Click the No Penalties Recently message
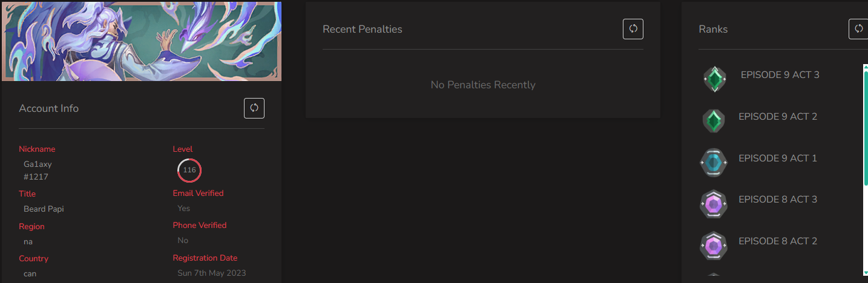This screenshot has height=283, width=868. click(x=483, y=85)
